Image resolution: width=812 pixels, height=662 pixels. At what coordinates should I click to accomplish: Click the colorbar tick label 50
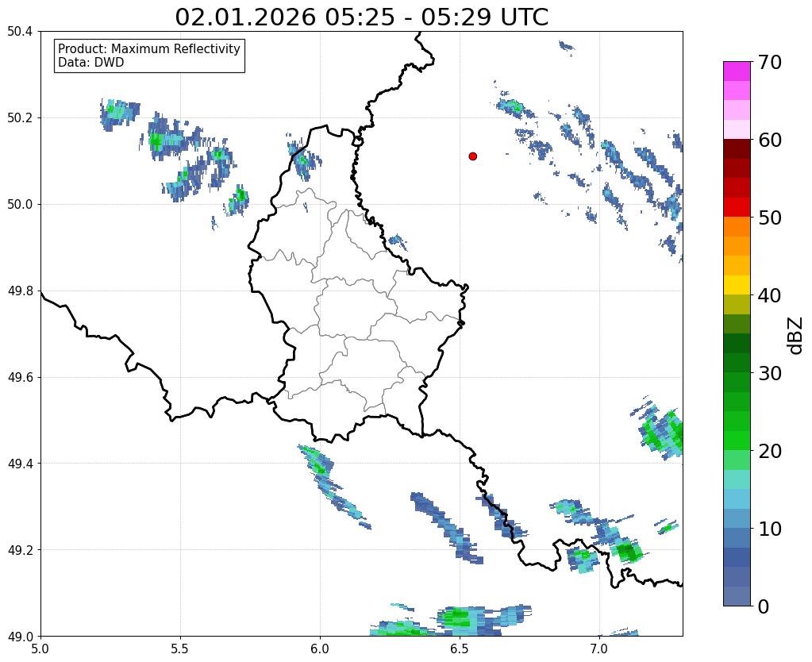[770, 217]
